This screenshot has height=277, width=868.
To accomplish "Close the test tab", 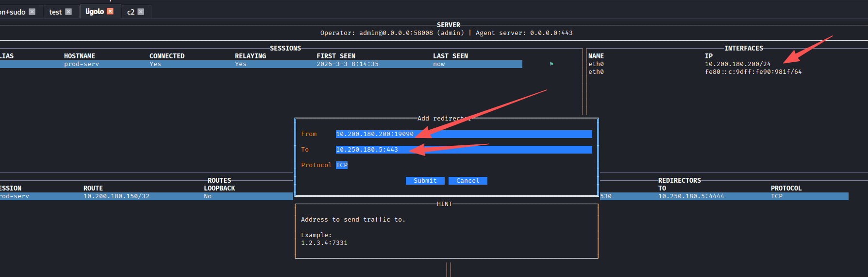I will (68, 12).
